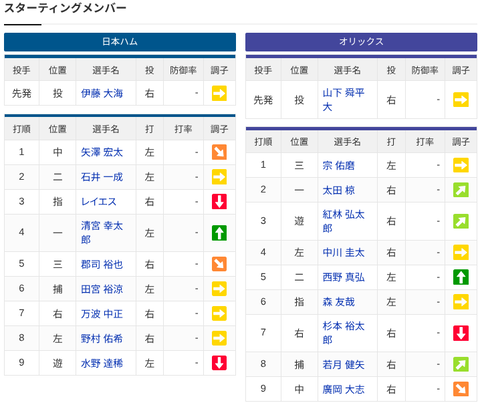Click position 指 in レイエス row
This screenshot has height=405, width=480.
[x=58, y=202]
